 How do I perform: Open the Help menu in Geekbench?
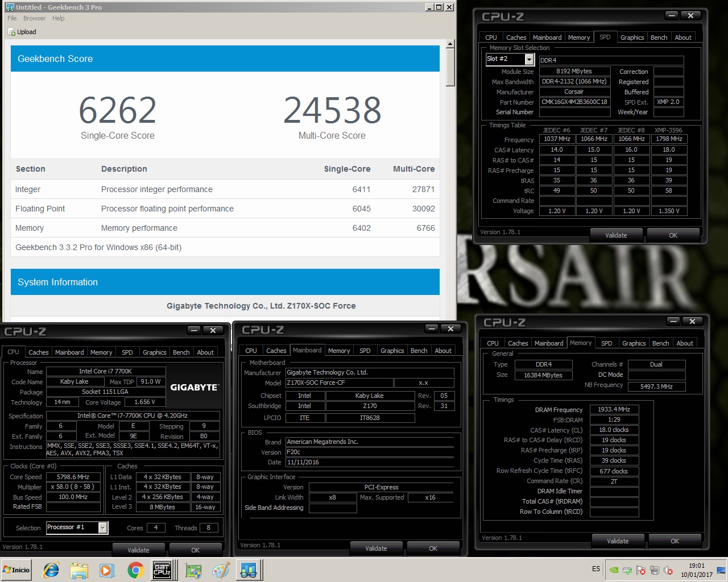tap(58, 18)
